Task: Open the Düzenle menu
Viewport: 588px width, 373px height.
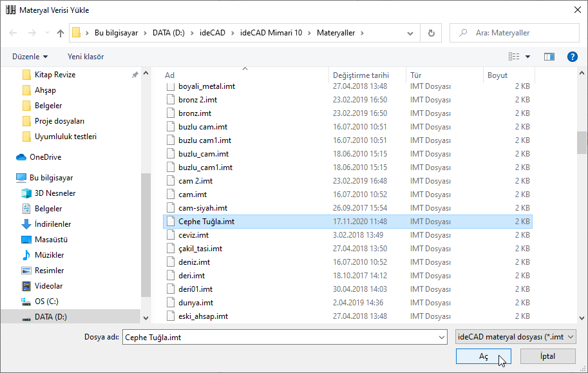Action: (x=30, y=57)
